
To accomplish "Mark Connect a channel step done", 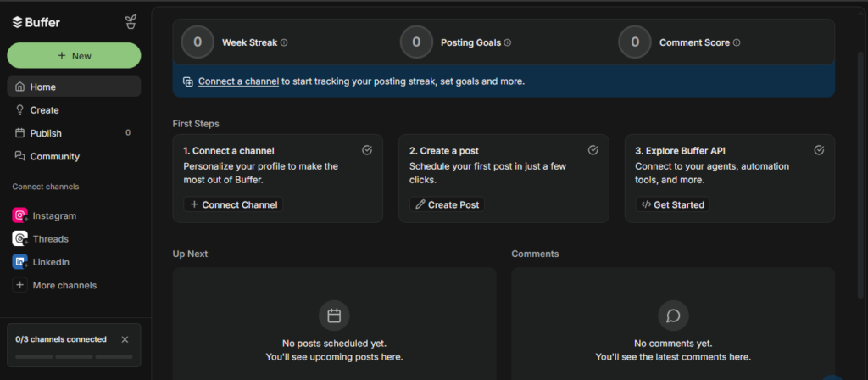I will (367, 150).
